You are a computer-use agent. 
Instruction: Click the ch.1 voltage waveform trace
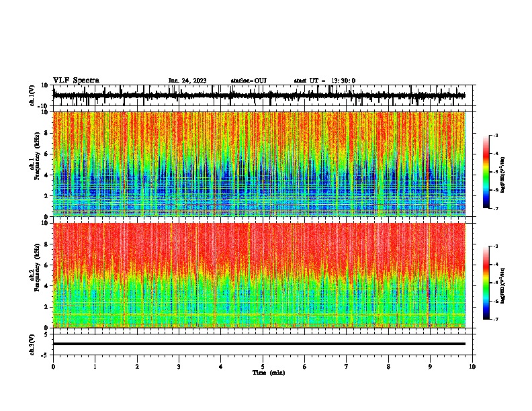(x=259, y=95)
